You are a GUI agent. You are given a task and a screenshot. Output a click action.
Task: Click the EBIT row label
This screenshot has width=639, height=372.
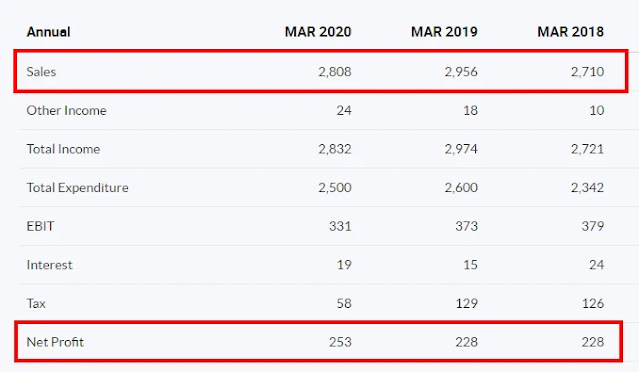coord(40,226)
